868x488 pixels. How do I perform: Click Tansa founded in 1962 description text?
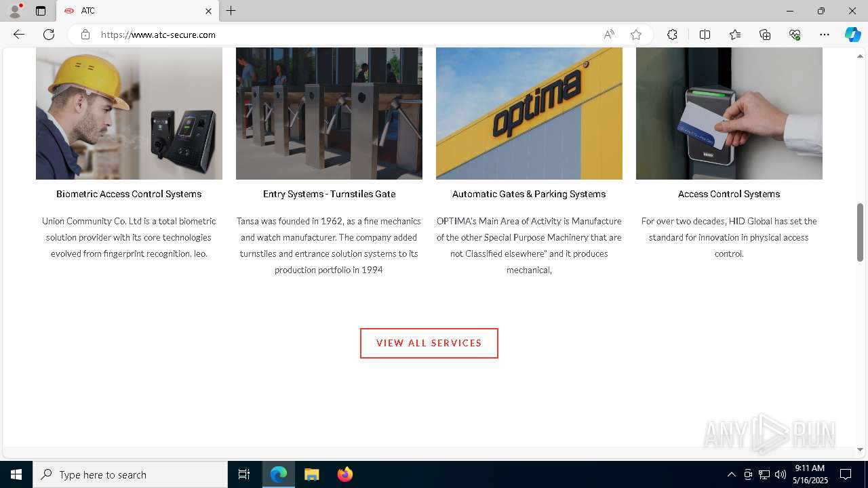(329, 245)
